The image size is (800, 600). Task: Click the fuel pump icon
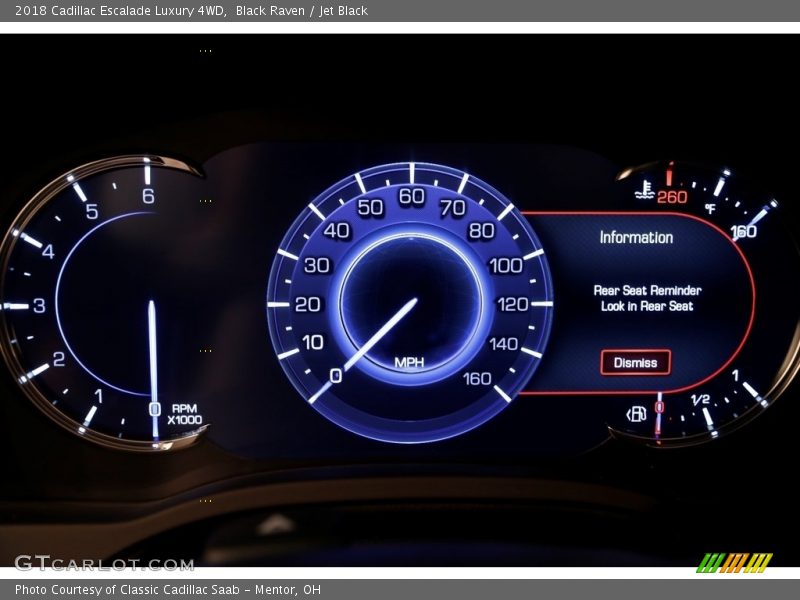[636, 414]
